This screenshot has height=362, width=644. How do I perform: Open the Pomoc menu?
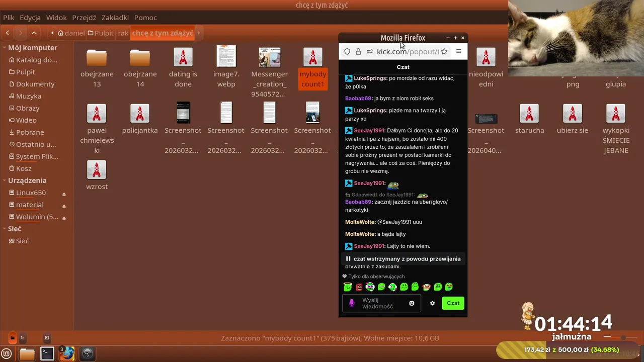coord(145,18)
